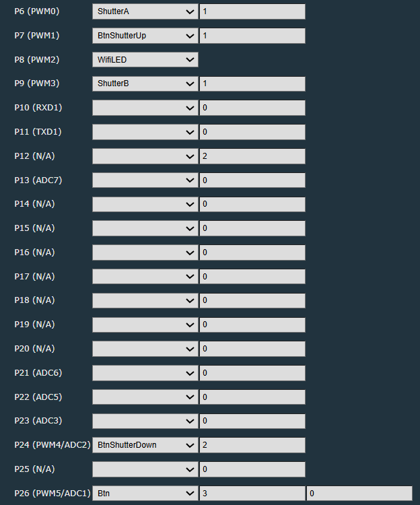Click the P26 first channel field containing 3
Image resolution: width=420 pixels, height=505 pixels.
click(252, 494)
